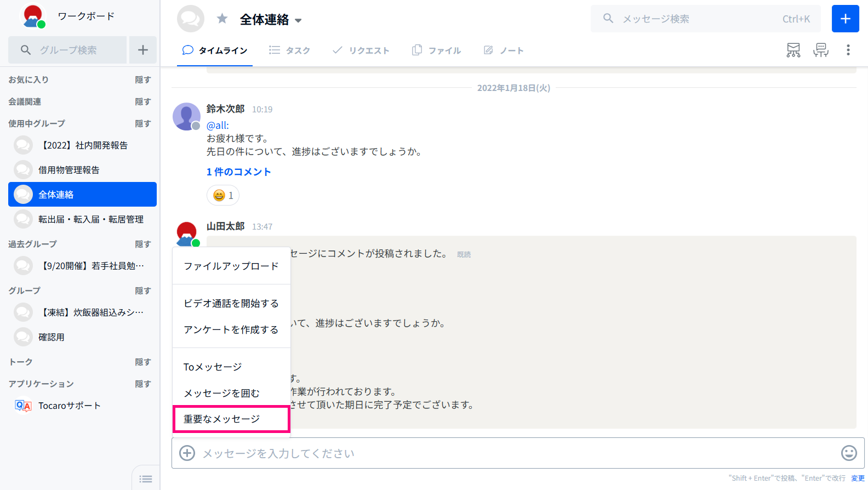The height and width of the screenshot is (490, 868).
Task: Click the list icon at sidebar bottom
Action: coord(146,479)
